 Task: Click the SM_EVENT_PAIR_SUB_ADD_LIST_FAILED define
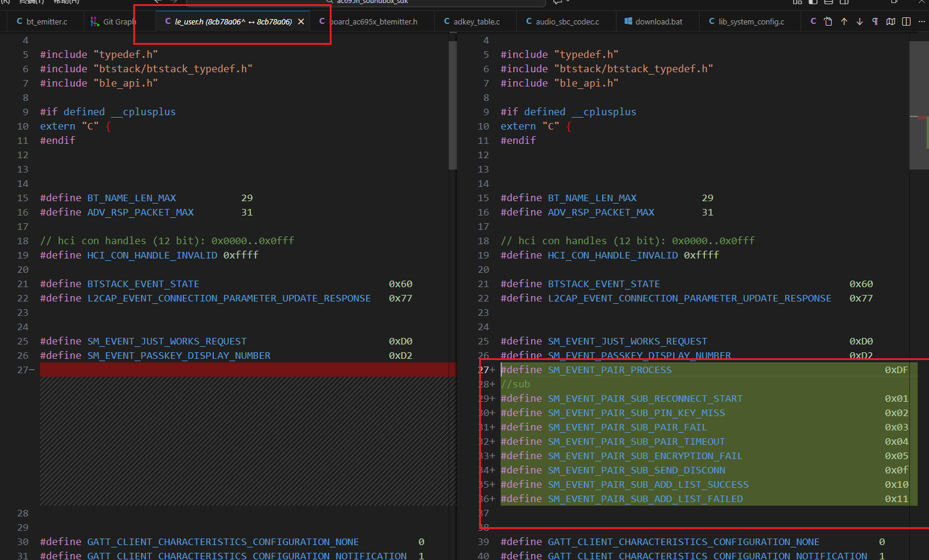(645, 499)
